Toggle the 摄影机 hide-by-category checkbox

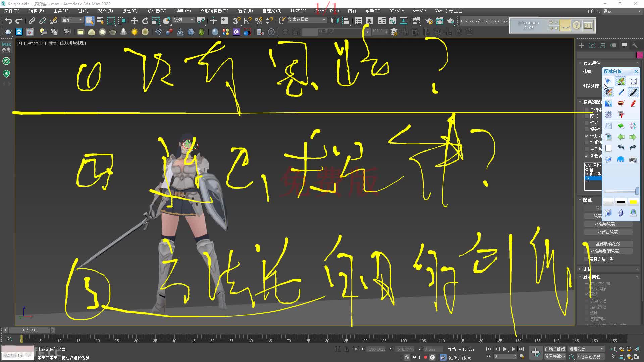pos(587,129)
